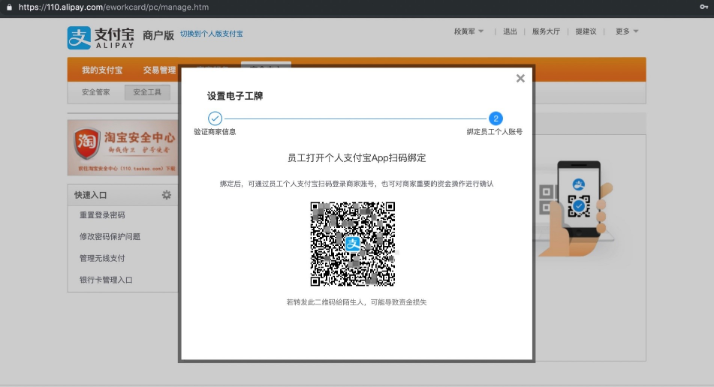Click 退出 to log out

(x=510, y=31)
